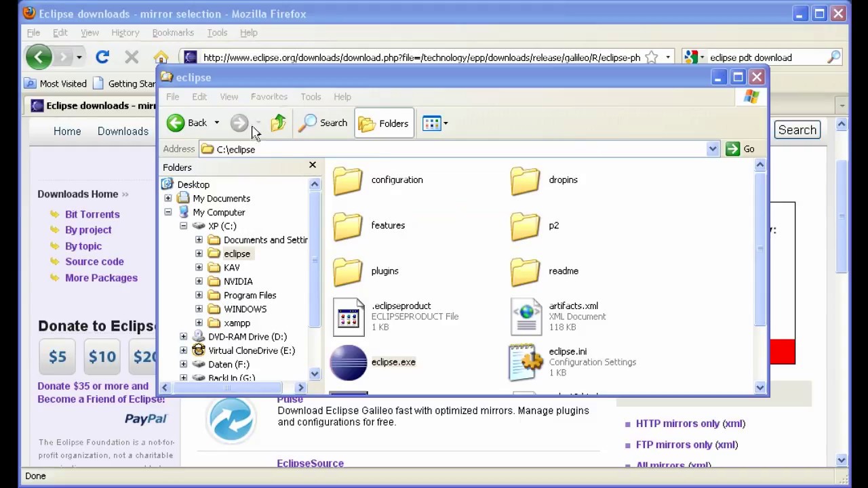Click magnifier icon in Firefox search box

pyautogui.click(x=834, y=58)
